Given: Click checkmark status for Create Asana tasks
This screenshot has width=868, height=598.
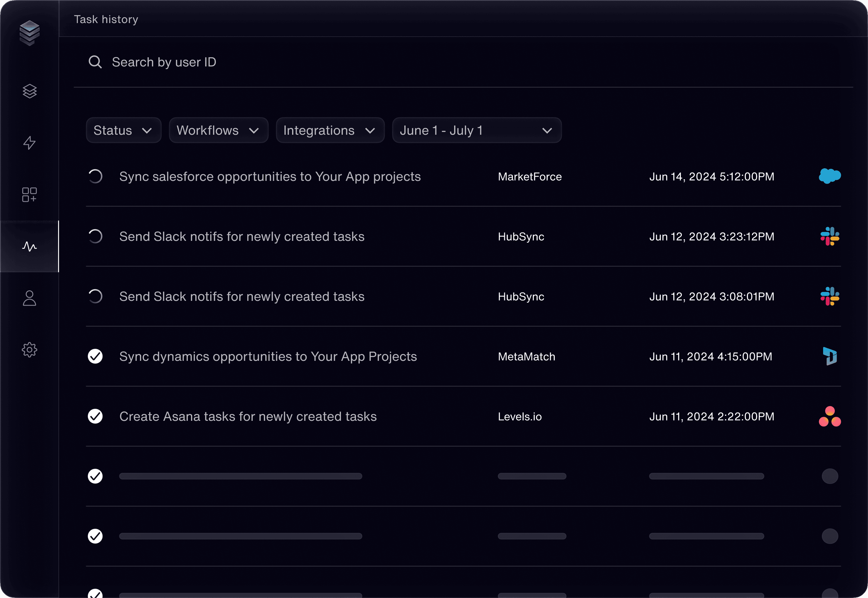Looking at the screenshot, I should 95,416.
